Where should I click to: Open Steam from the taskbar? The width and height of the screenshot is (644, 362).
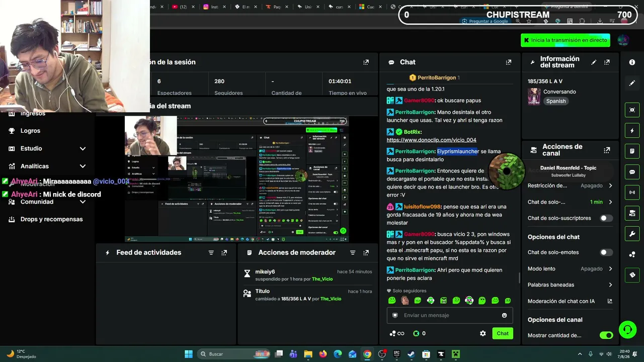411,354
